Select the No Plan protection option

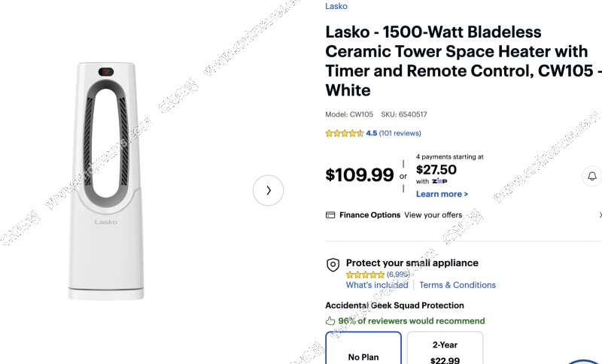pyautogui.click(x=363, y=350)
